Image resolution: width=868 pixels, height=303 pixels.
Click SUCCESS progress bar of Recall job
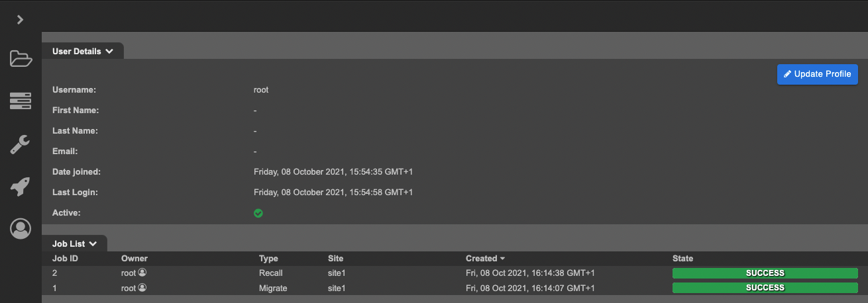pyautogui.click(x=765, y=273)
